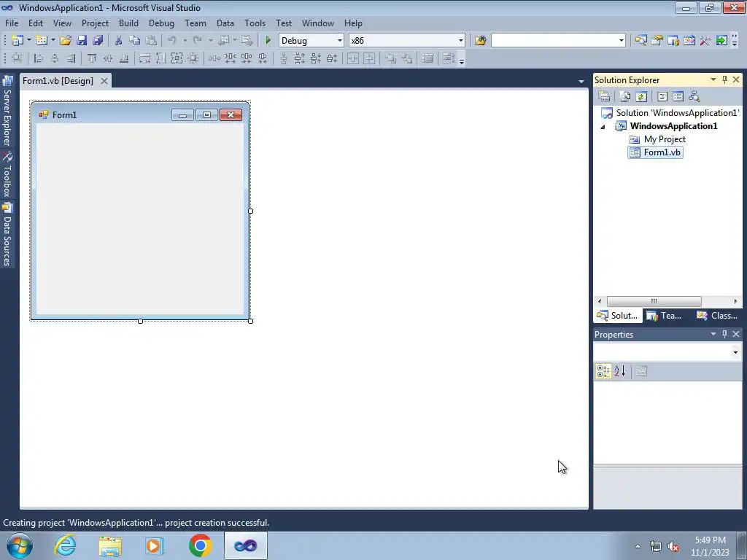
Task: Click the Align Lefts layout icon
Action: 39,58
